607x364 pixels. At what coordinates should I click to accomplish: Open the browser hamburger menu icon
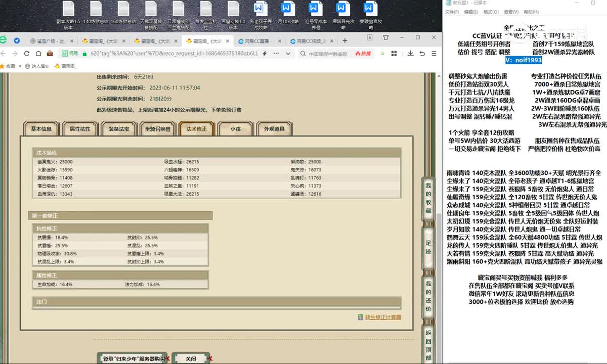click(433, 54)
